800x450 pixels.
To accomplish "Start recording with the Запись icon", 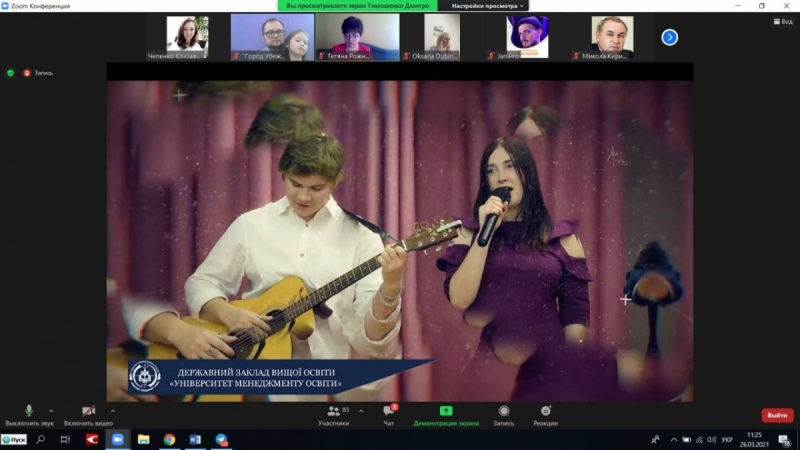I will [x=504, y=415].
